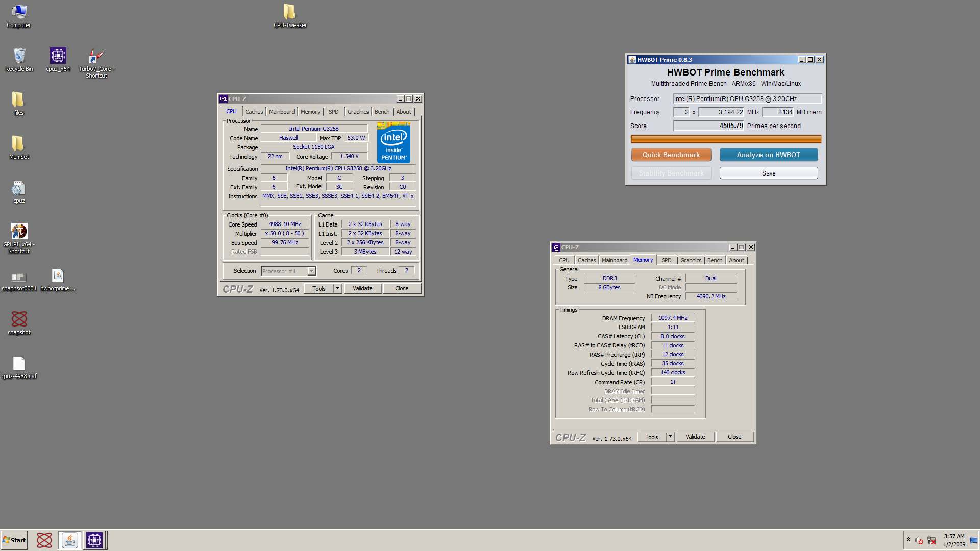Switch to Mainboard tab in CPU window
Viewport: 980px width, 551px height.
tap(282, 112)
